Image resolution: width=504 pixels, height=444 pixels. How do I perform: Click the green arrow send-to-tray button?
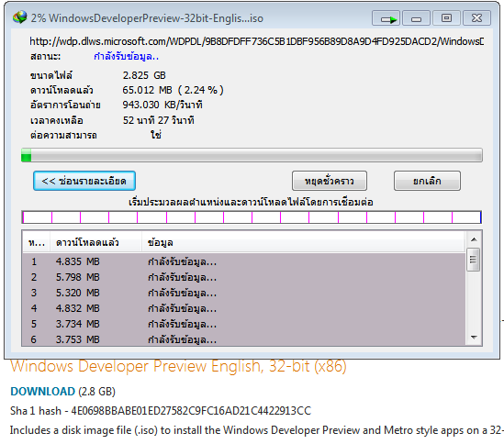click(x=386, y=18)
